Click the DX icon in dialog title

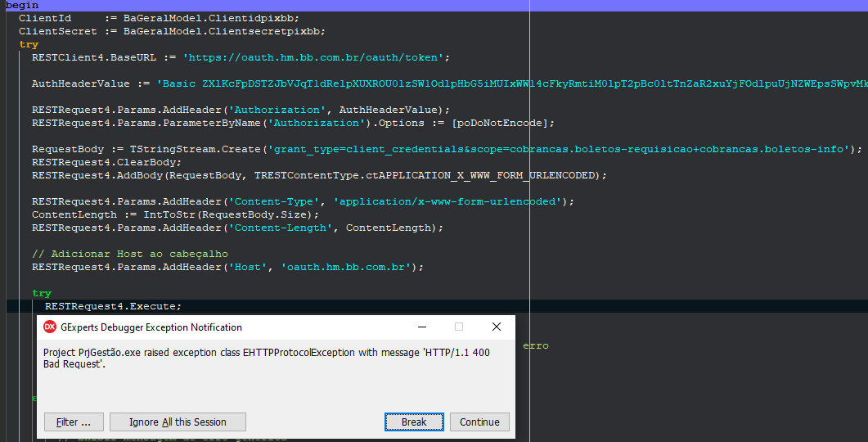(x=50, y=327)
